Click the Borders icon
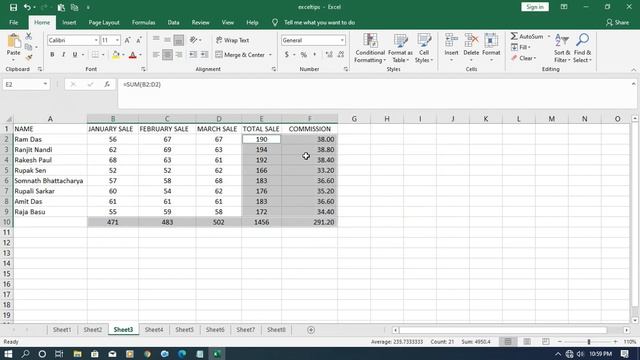 95,55
